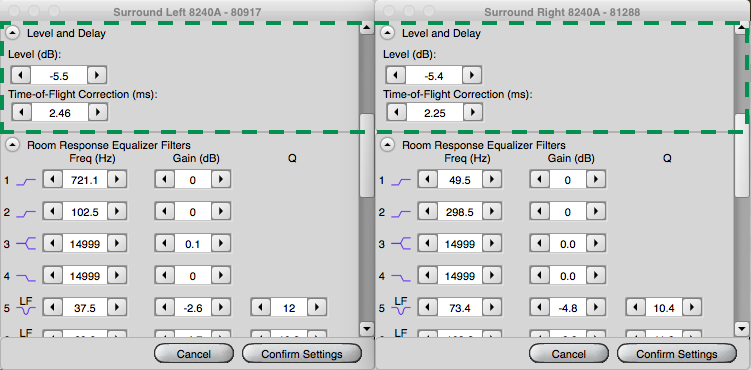
Task: Decrease filter 5 Q value 10.4 in Surround Right
Action: pos(636,308)
